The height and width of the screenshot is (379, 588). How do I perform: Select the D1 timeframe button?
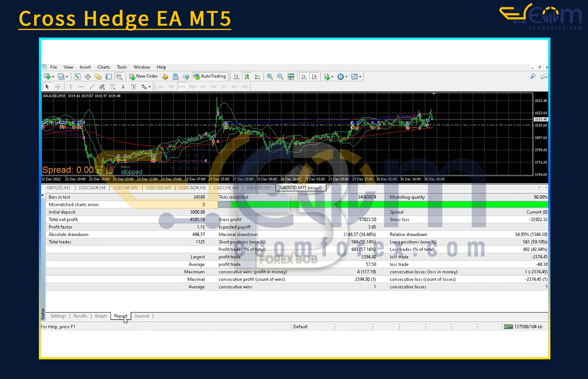(x=224, y=86)
